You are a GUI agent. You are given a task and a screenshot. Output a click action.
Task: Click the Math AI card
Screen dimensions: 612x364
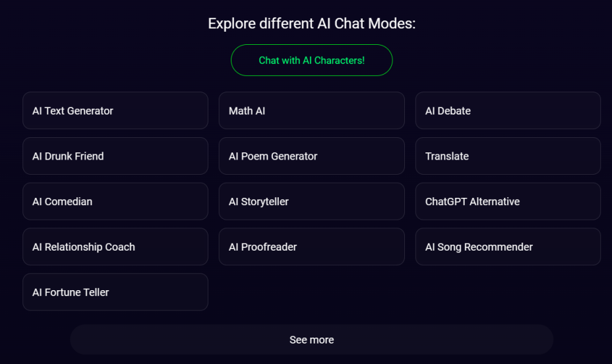311,111
